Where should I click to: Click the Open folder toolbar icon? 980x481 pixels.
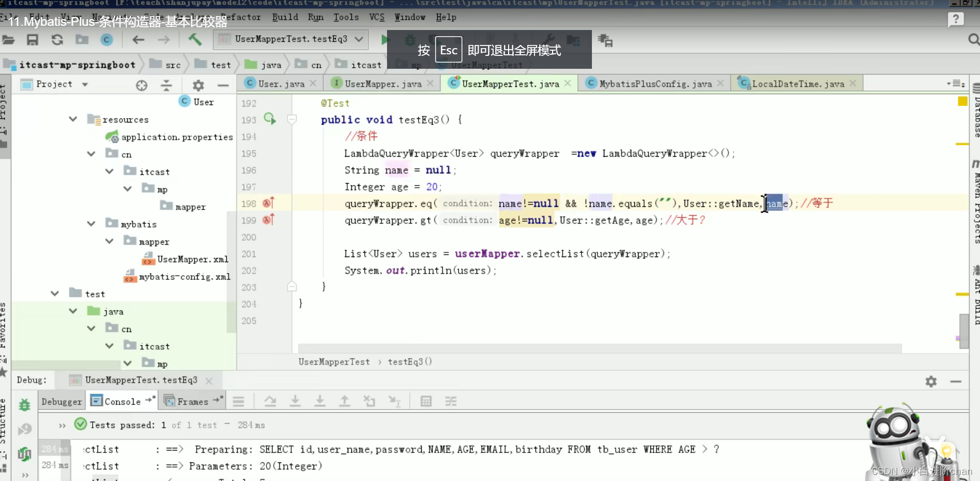[x=8, y=40]
